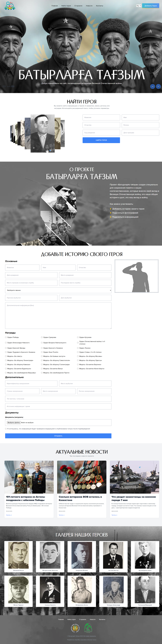Tick 'Медаль «За оборону Сталинграда»' checkbox
This screenshot has width=162, height=644.
click(x=42, y=365)
